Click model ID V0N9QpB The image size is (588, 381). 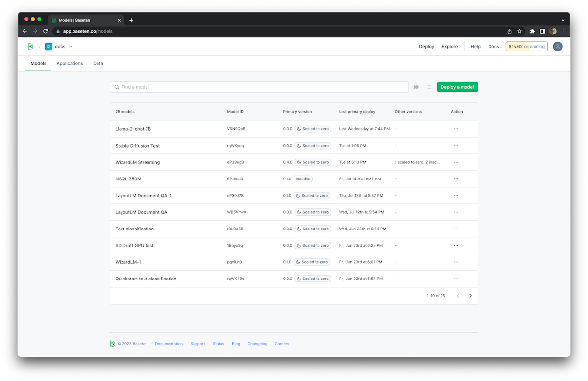(x=236, y=129)
